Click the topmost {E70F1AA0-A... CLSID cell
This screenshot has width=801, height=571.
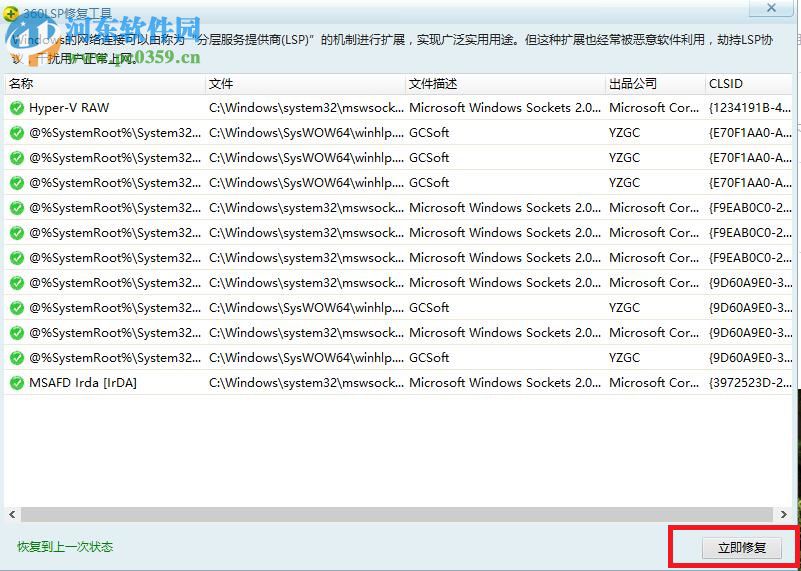750,133
